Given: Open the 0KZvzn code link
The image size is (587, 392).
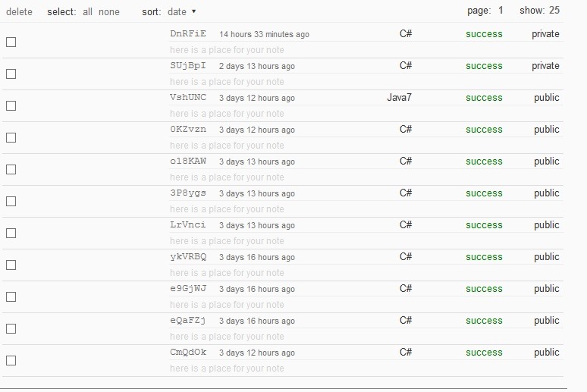Looking at the screenshot, I should pyautogui.click(x=188, y=129).
